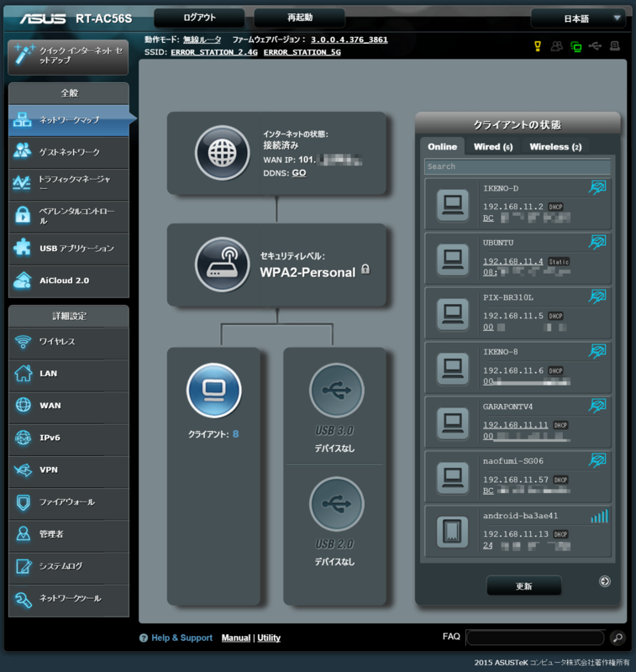Open AiCloud 2.0 menu item
This screenshot has width=636, height=672.
(69, 281)
